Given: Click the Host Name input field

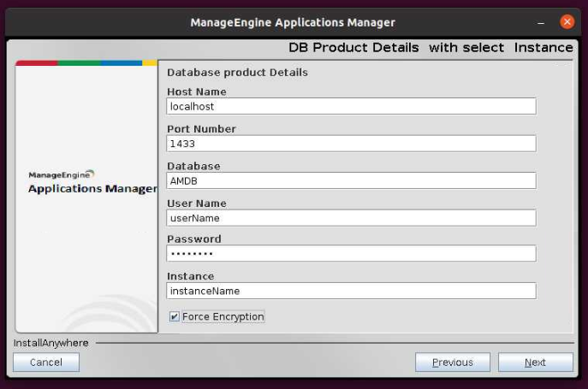Looking at the screenshot, I should pos(351,106).
